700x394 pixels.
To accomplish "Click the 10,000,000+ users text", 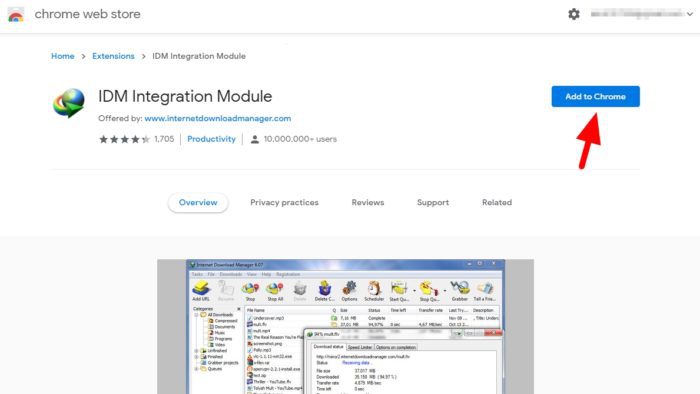I will tap(300, 139).
